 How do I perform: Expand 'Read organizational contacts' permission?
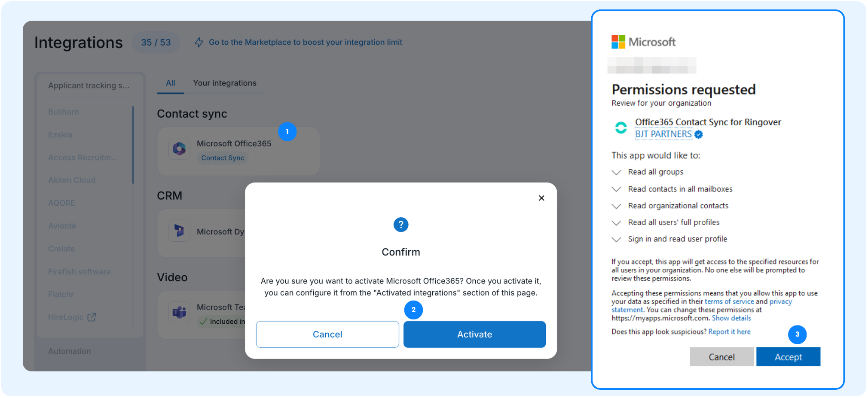[x=616, y=206]
